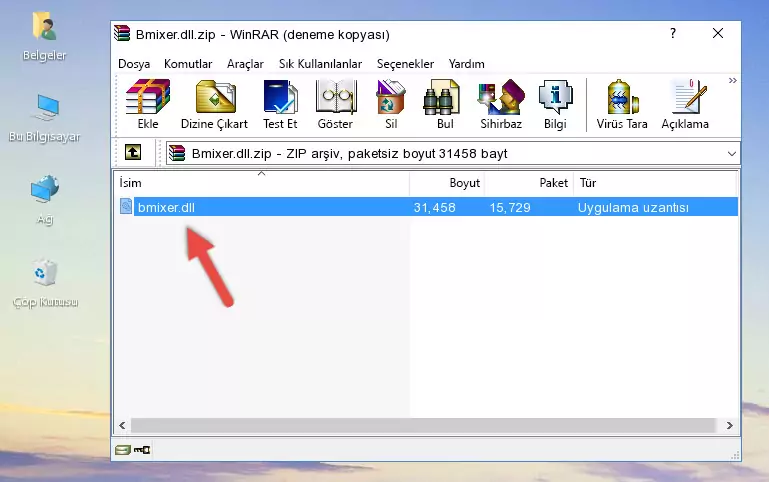769x482 pixels.
Task: Click the key password status icon
Action: pos(142,450)
